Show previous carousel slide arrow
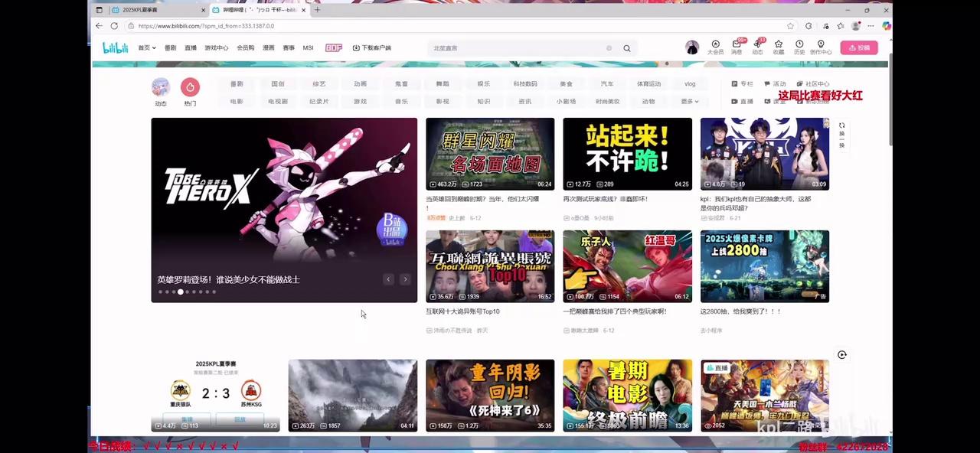The image size is (980, 453). 388,279
